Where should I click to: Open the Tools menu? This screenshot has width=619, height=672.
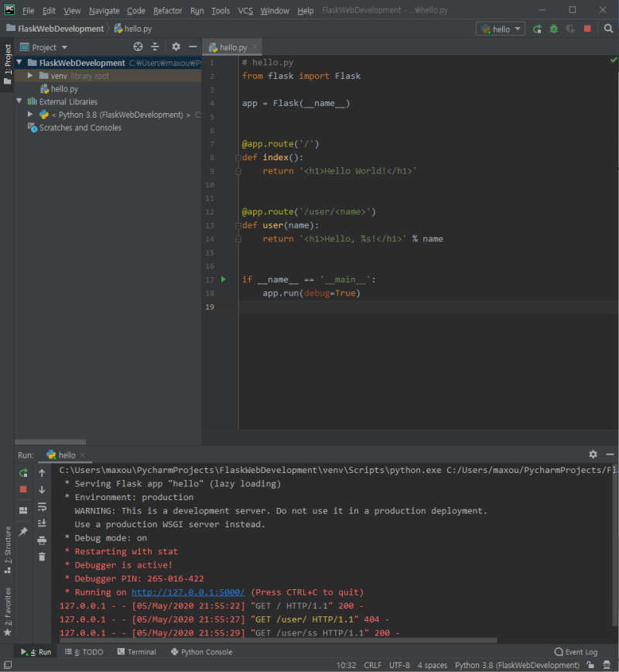[221, 11]
